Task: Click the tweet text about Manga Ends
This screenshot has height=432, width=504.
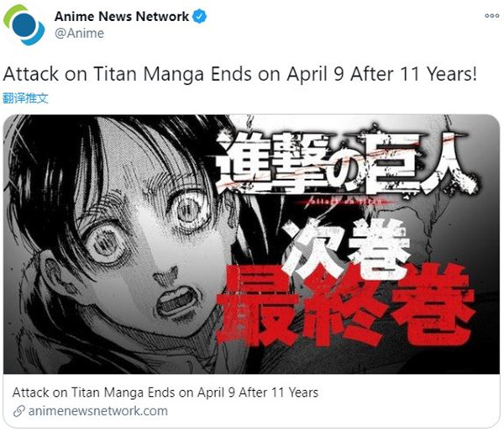Action: 239,74
